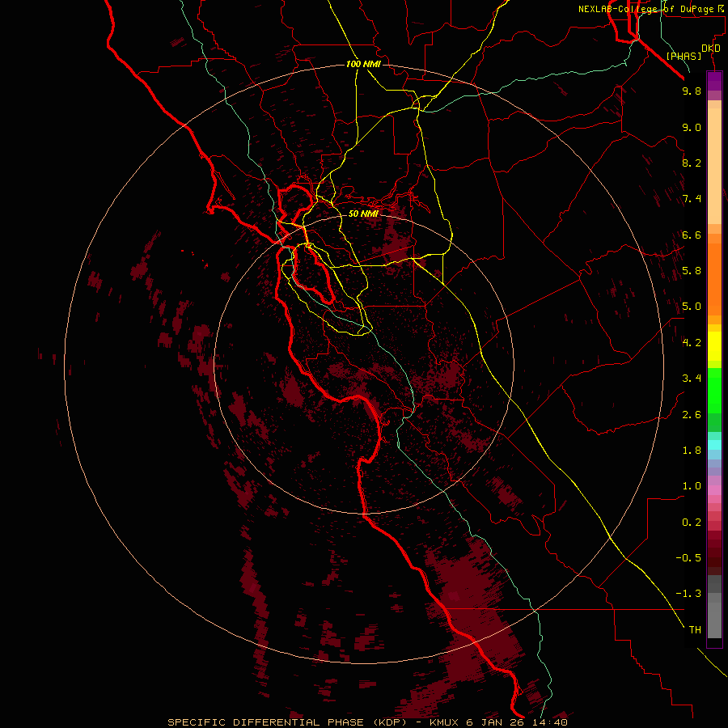728x728 pixels.
Task: Click the SPECIFIC DIFFERENTIAL PHASE (KDP) caption
Action: (287, 722)
